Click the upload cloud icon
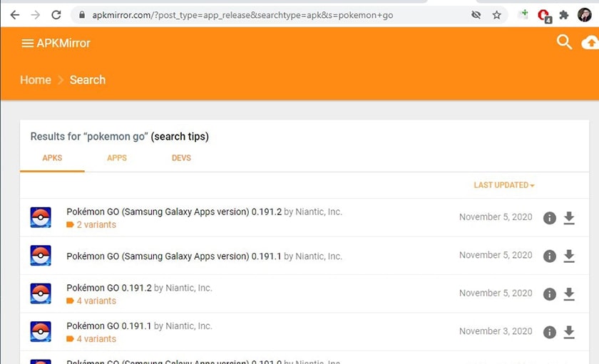599x364 pixels. tap(590, 43)
